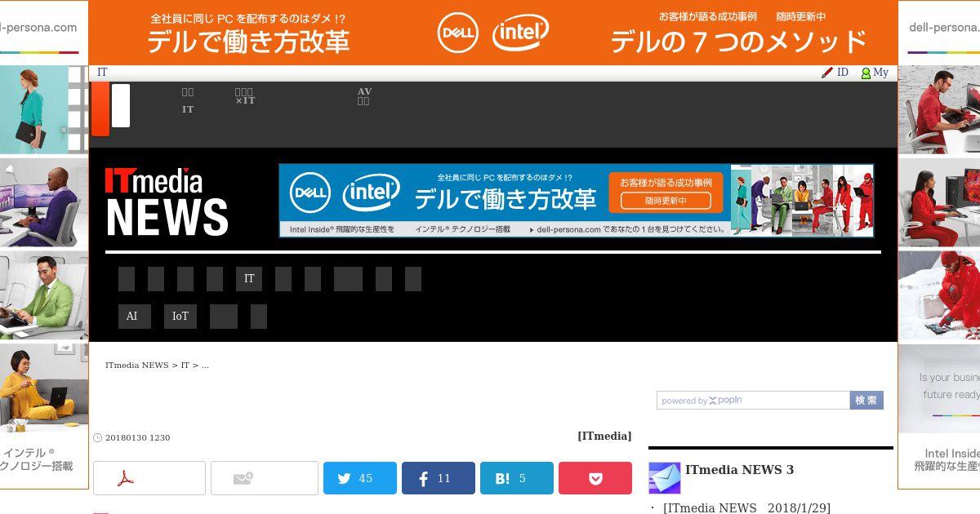The width and height of the screenshot is (980, 514).
Task: Click the person in red in snow photo
Action: [x=939, y=295]
